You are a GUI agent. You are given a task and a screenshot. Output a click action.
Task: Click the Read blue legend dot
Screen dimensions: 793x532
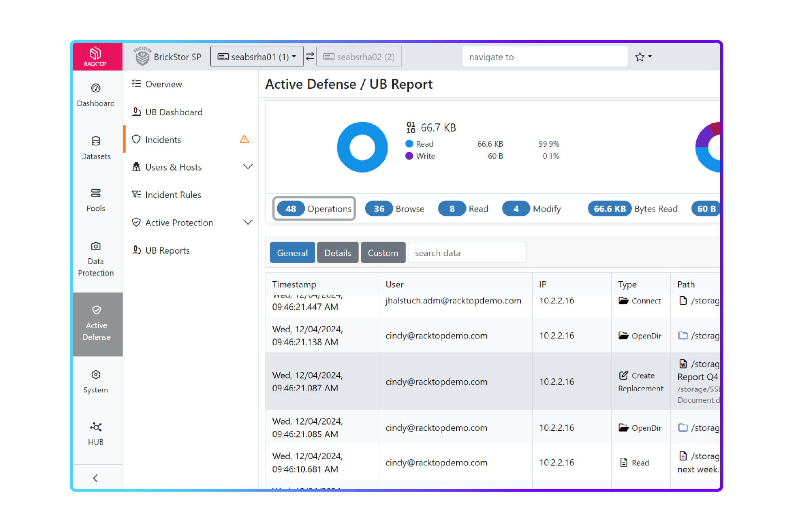coord(409,144)
